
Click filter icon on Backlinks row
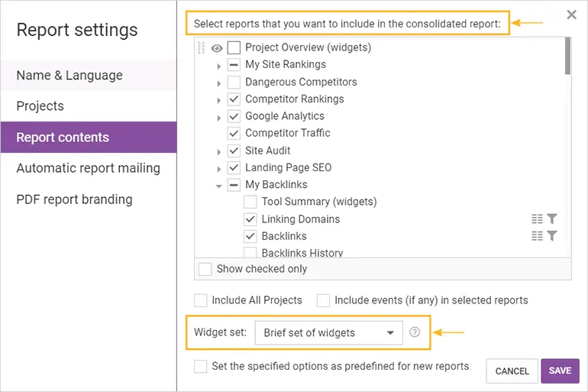[552, 236]
